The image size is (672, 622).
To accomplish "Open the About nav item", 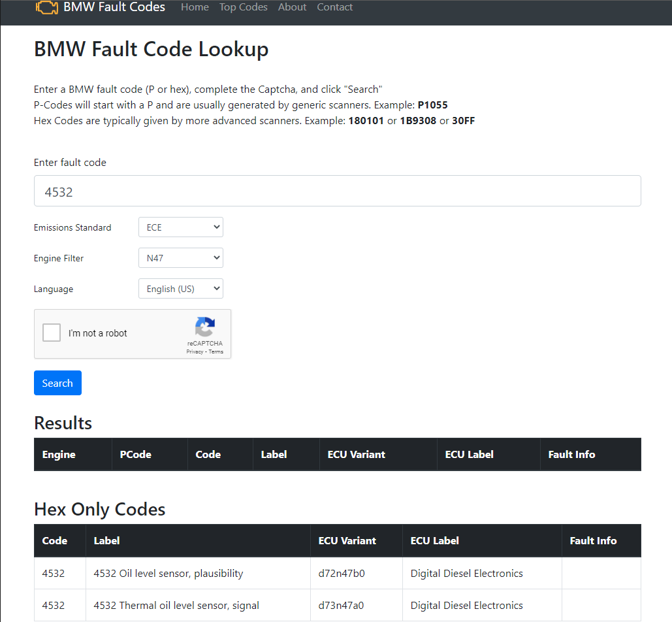I will [293, 7].
